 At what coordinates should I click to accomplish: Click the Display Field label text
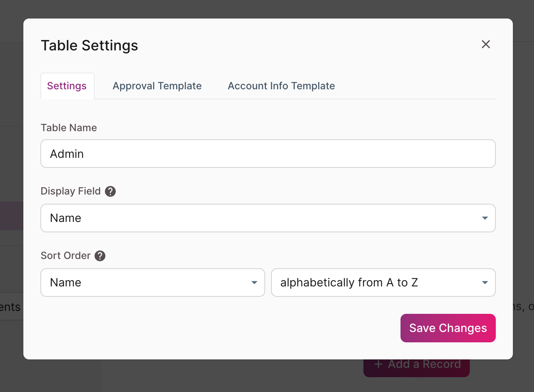[x=70, y=191]
